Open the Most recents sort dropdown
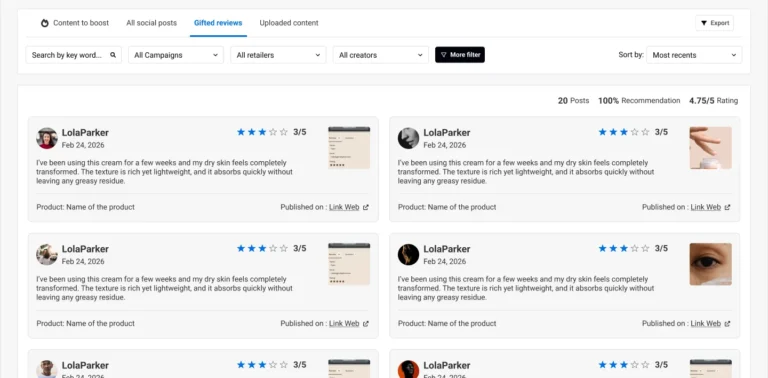Viewport: 768px width, 378px height. point(694,55)
